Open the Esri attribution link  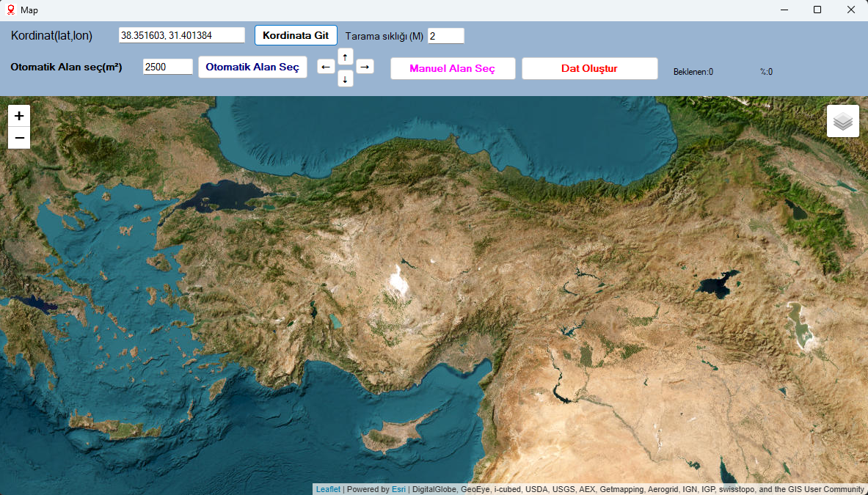coord(398,489)
